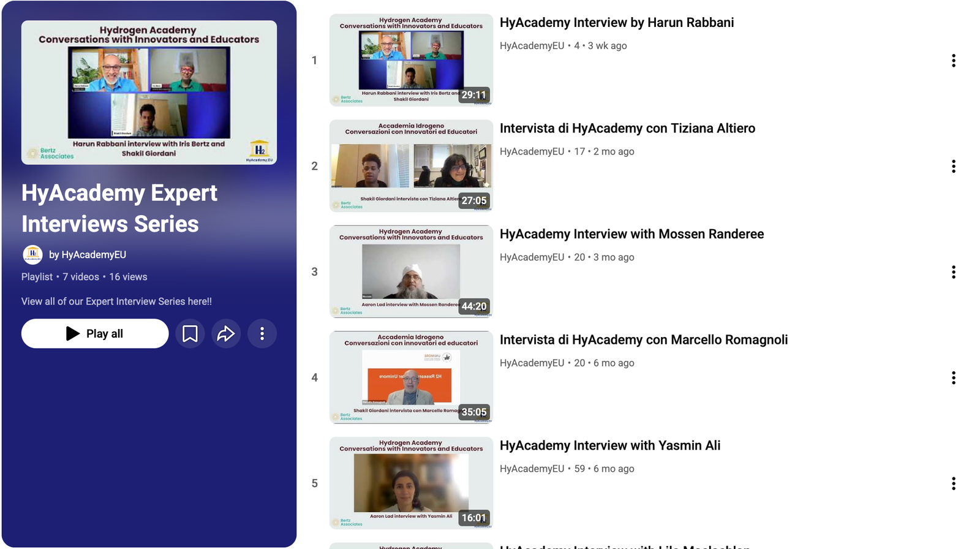Open options for Marcello Romagnoli video

954,377
